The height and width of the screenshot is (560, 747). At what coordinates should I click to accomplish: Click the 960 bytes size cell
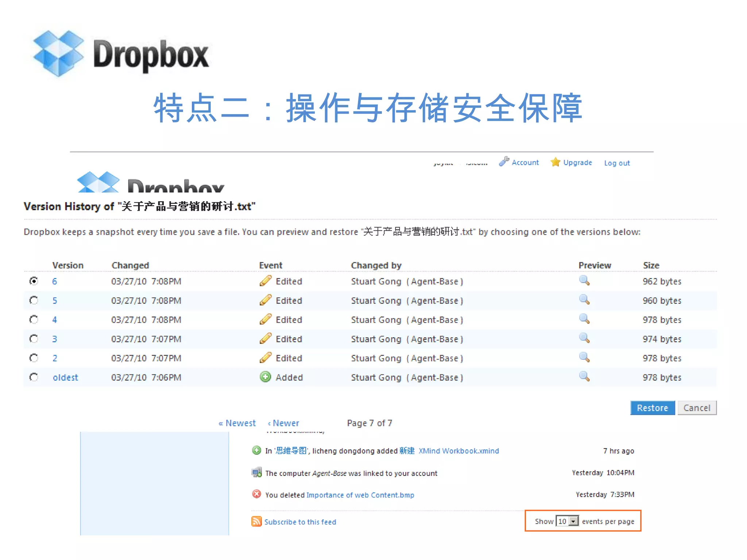(x=662, y=300)
